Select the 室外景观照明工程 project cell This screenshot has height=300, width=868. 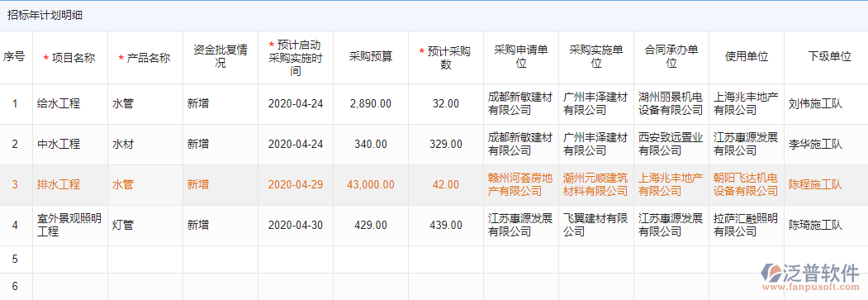(70, 226)
